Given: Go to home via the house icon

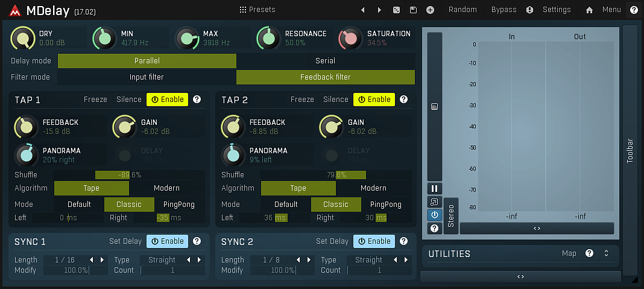Looking at the screenshot, I should 589,10.
